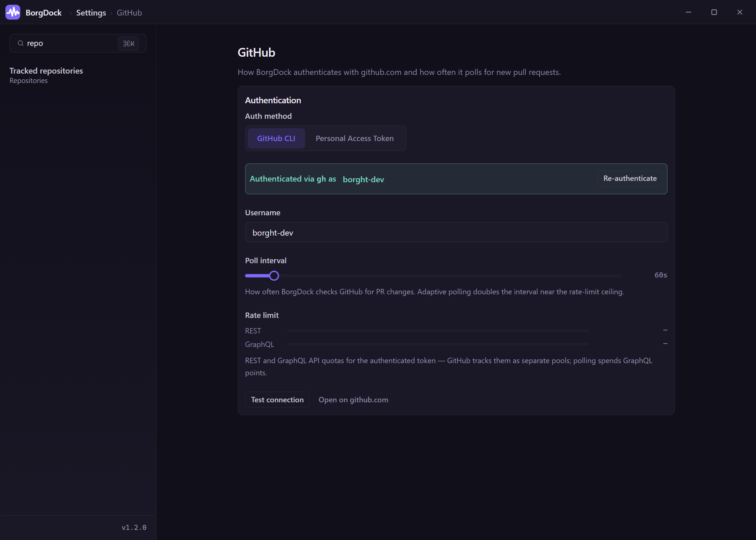This screenshot has height=540, width=756.
Task: Click the Auth method label
Action: (268, 116)
